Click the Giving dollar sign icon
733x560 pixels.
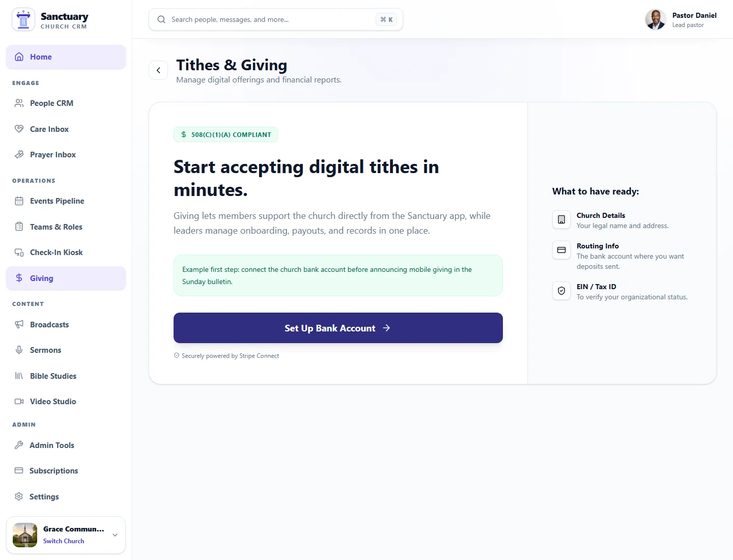click(19, 278)
